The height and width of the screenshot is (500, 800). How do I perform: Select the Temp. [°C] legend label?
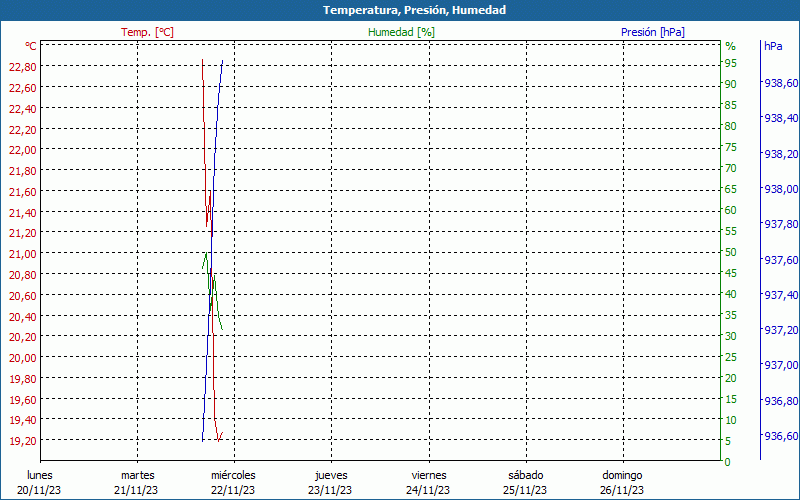(x=147, y=32)
